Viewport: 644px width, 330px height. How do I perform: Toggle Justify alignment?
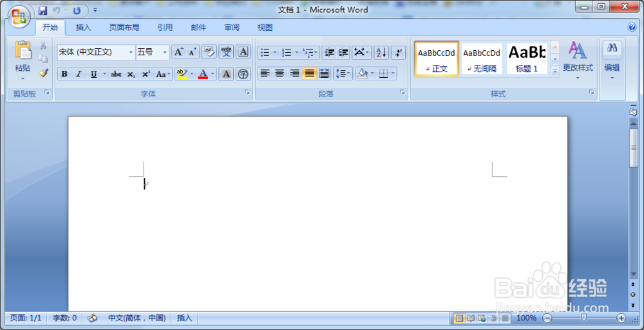tap(309, 73)
